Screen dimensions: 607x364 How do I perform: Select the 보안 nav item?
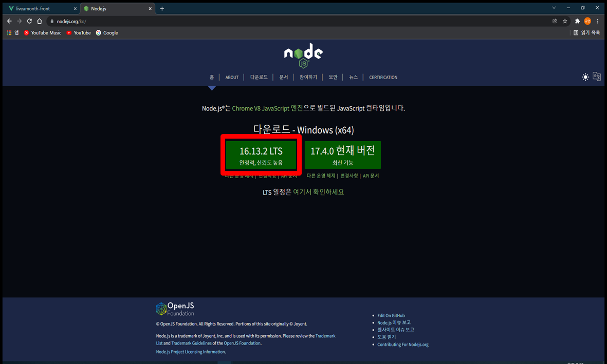pyautogui.click(x=333, y=77)
